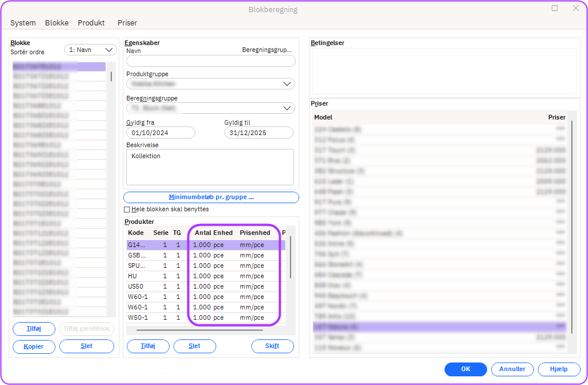The height and width of the screenshot is (385, 588).
Task: Open help with the Hjælp button
Action: tap(559, 369)
